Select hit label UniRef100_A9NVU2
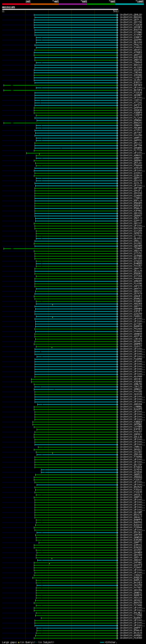 click(x=131, y=156)
